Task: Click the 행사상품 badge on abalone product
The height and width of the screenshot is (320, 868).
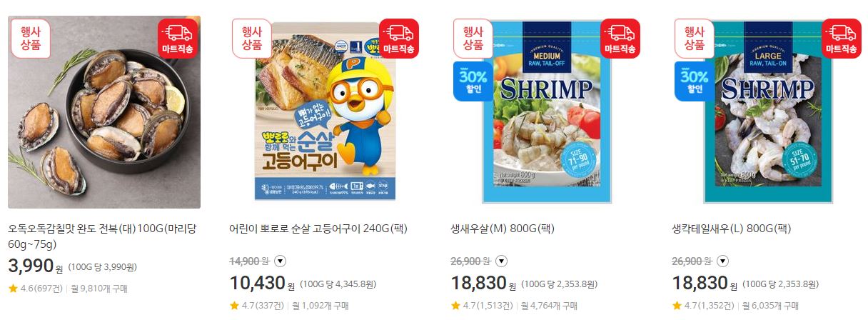Action: pyautogui.click(x=31, y=38)
